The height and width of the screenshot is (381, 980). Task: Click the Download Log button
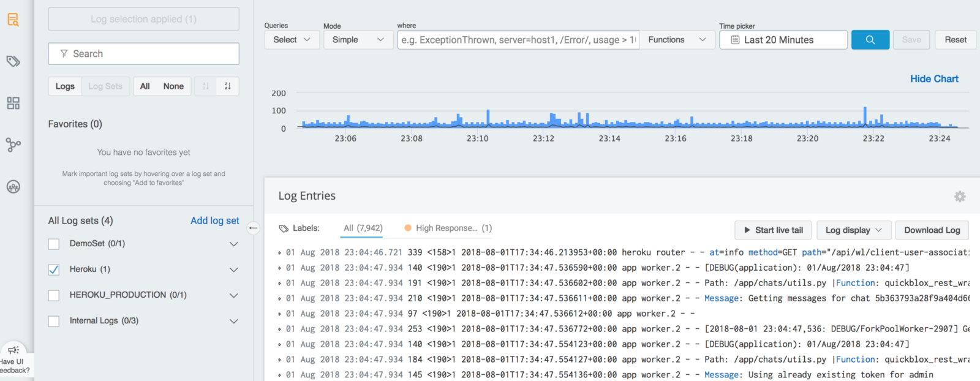[x=932, y=230]
